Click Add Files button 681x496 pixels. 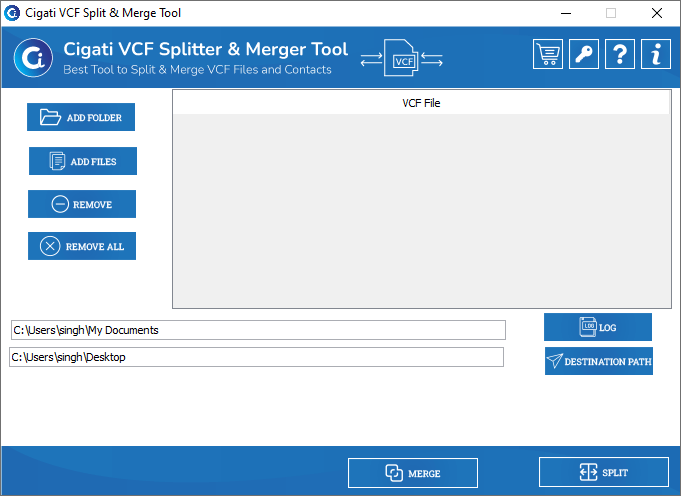(x=83, y=161)
